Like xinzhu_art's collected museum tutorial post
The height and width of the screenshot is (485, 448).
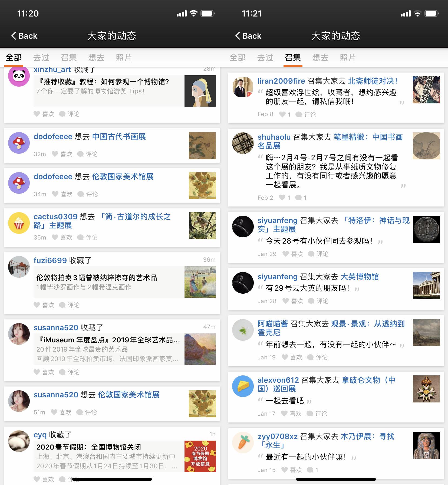click(44, 114)
